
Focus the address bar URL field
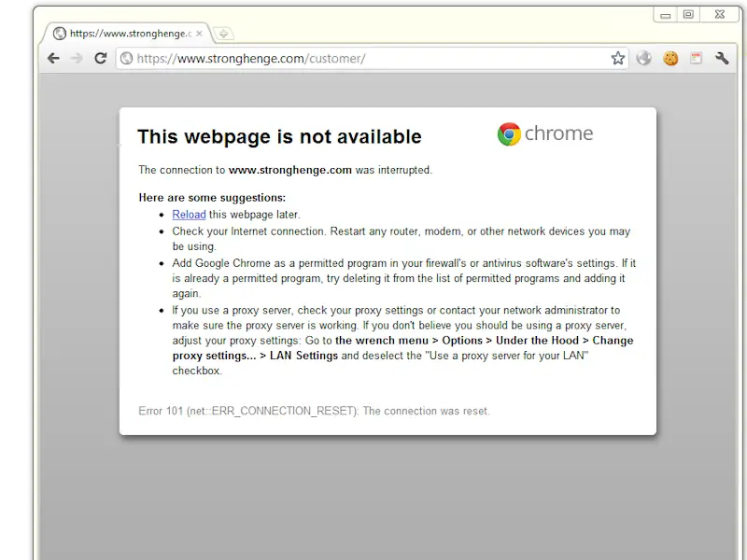click(x=372, y=58)
